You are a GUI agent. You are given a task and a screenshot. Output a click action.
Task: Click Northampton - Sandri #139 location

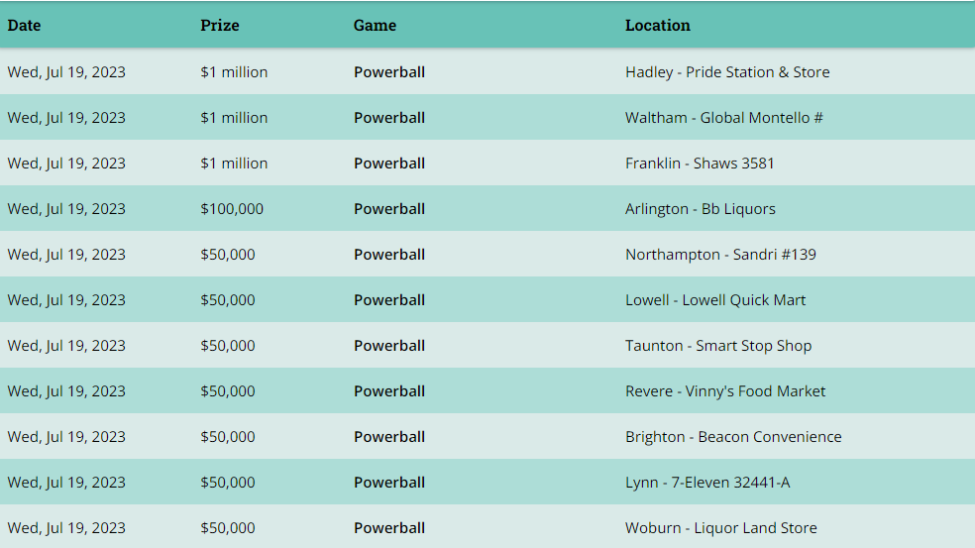[721, 254]
